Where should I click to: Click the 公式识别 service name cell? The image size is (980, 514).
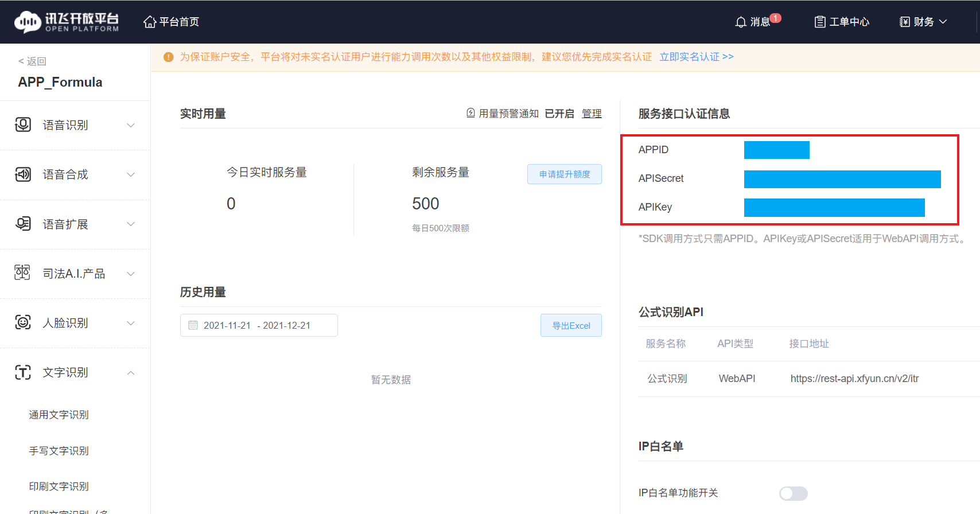(x=667, y=379)
